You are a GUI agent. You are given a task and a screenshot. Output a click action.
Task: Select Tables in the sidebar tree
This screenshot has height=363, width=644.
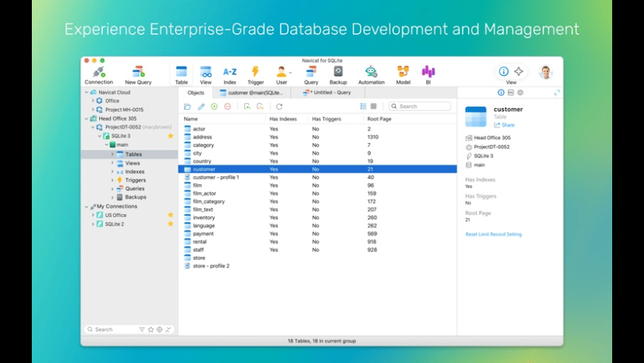tap(130, 154)
